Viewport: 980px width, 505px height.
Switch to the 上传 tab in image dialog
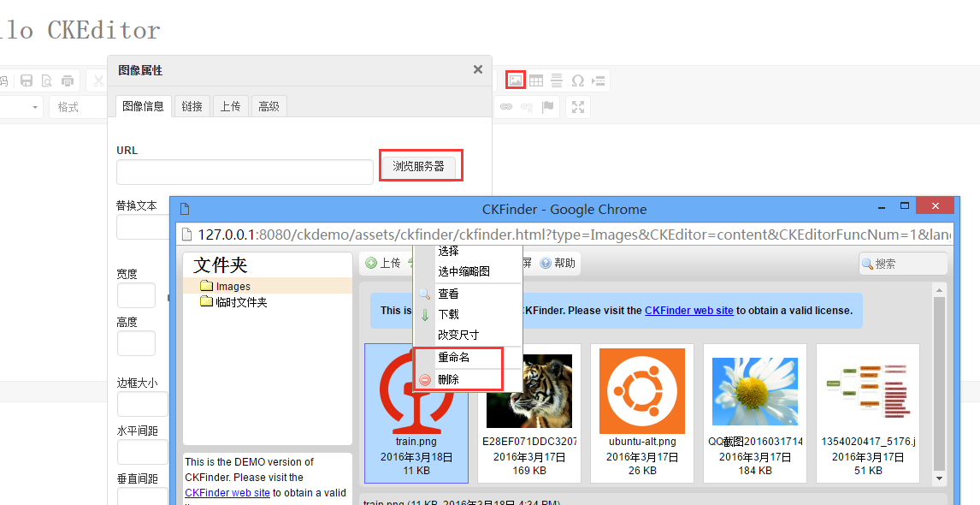point(231,106)
